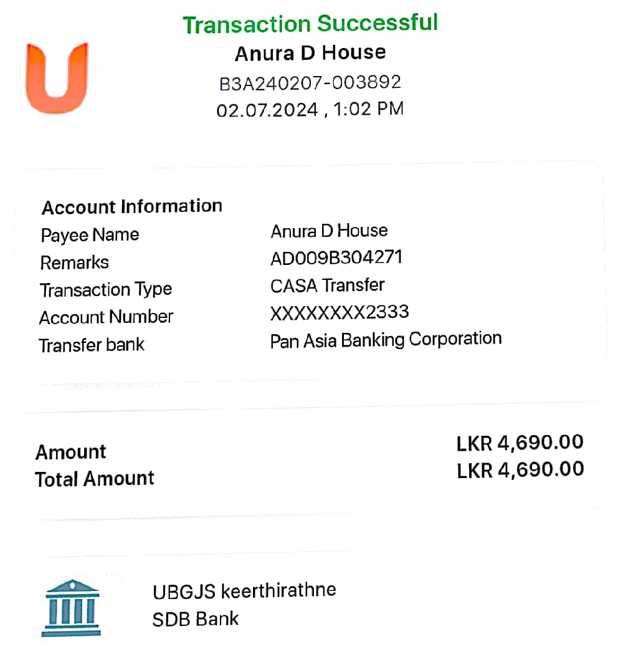623x672 pixels.
Task: Click the Account Information section header
Action: (131, 206)
